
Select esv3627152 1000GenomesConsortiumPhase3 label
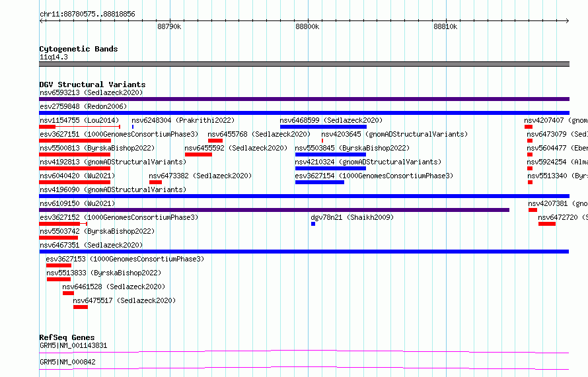[119, 217]
